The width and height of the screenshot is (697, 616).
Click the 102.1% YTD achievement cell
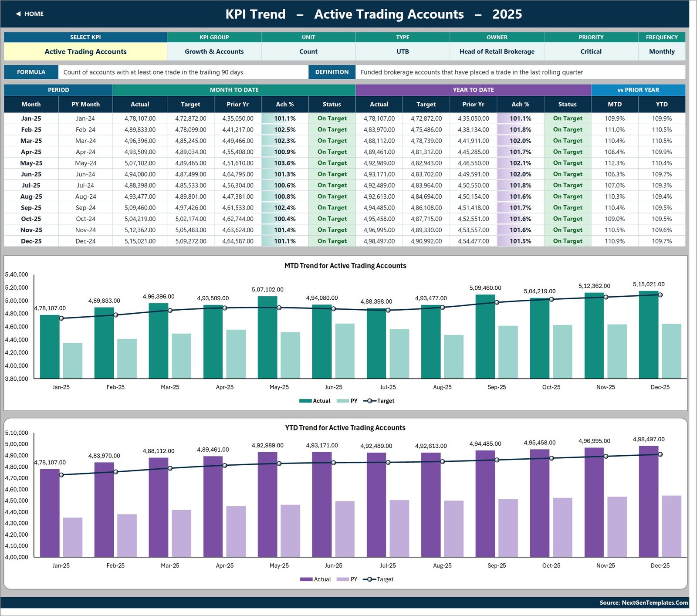point(520,163)
